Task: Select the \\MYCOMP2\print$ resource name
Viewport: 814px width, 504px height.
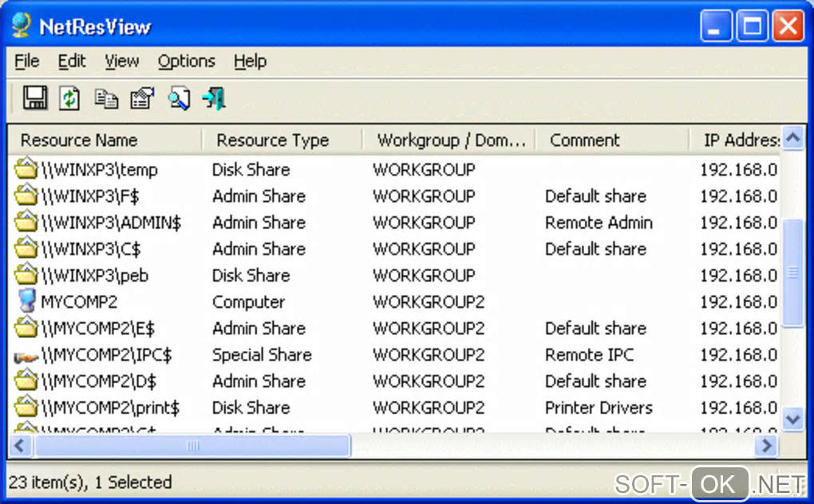Action: [x=111, y=408]
